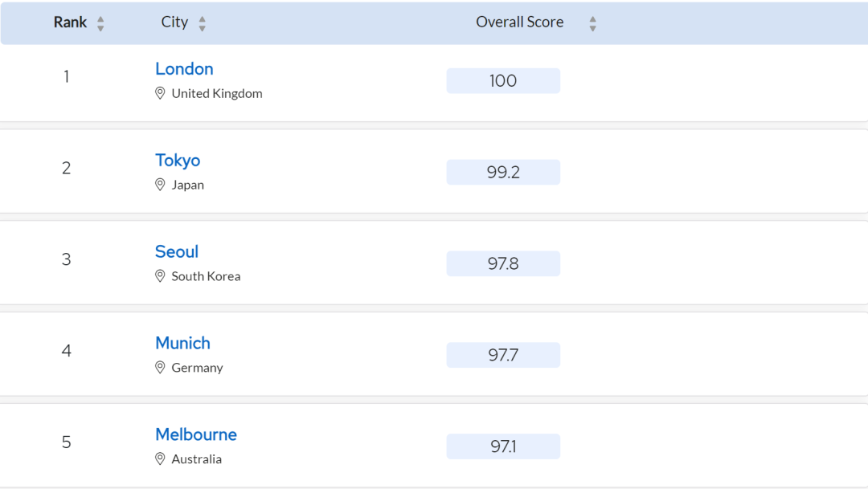Screen dimensions: 868x489
Task: Sort the table by City column arrows
Action: pos(202,24)
